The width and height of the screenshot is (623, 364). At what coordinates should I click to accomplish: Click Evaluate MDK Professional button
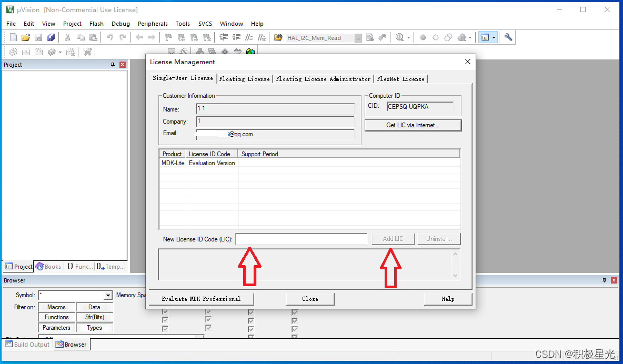(x=201, y=299)
